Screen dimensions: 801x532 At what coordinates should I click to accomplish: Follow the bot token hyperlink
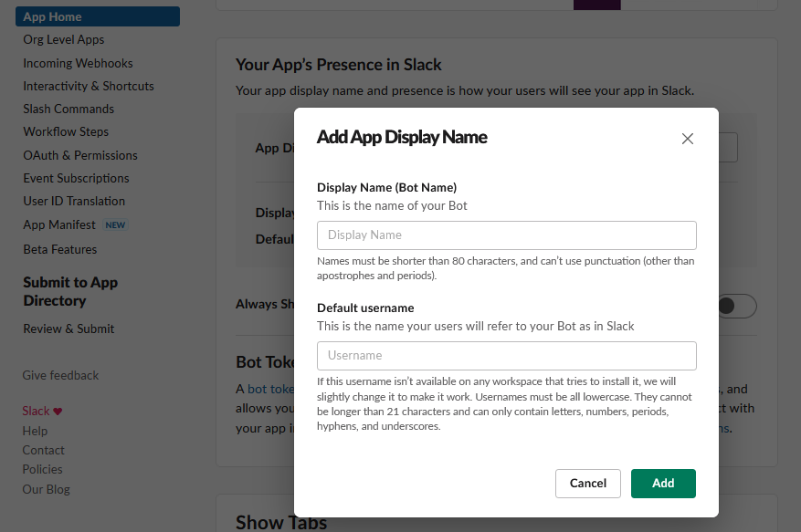click(270, 389)
